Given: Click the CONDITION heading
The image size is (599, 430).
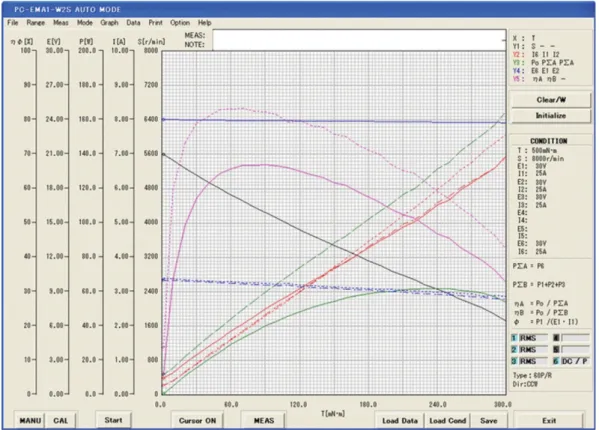Looking at the screenshot, I should point(549,141).
